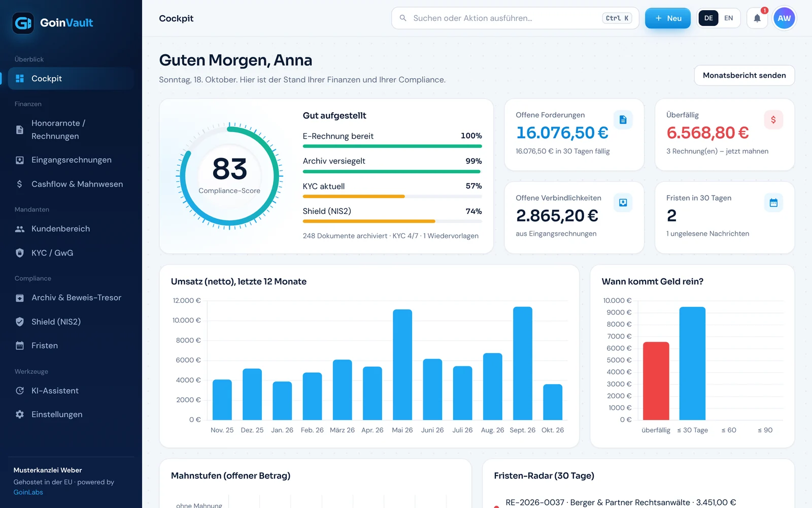
Task: Click the Mai 26 revenue bar
Action: pos(402,365)
